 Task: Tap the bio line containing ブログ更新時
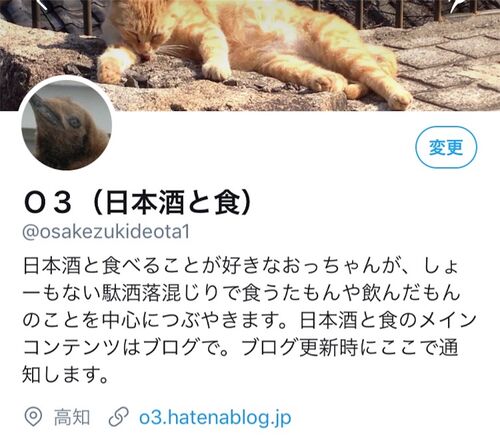[x=241, y=347]
